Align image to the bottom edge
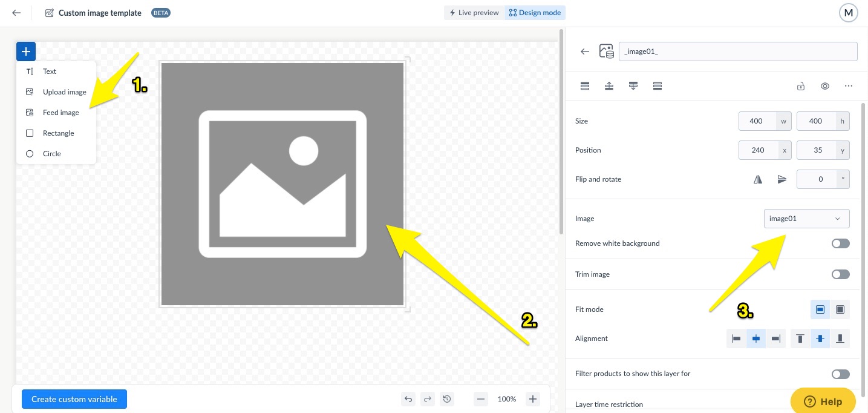 point(840,339)
